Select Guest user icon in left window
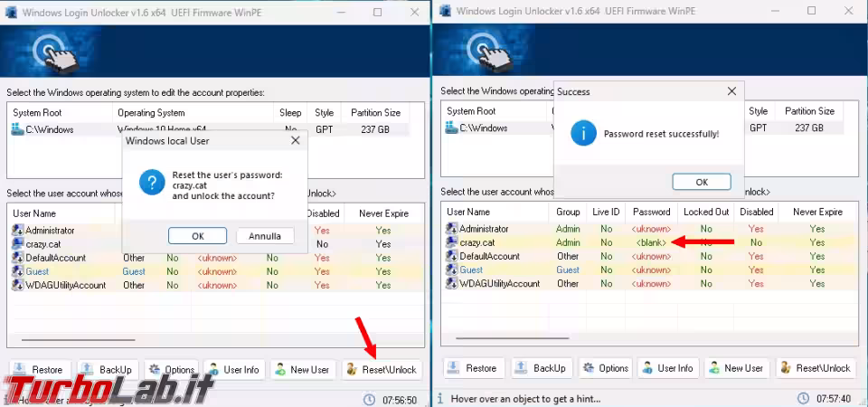This screenshot has width=868, height=407. (x=18, y=272)
